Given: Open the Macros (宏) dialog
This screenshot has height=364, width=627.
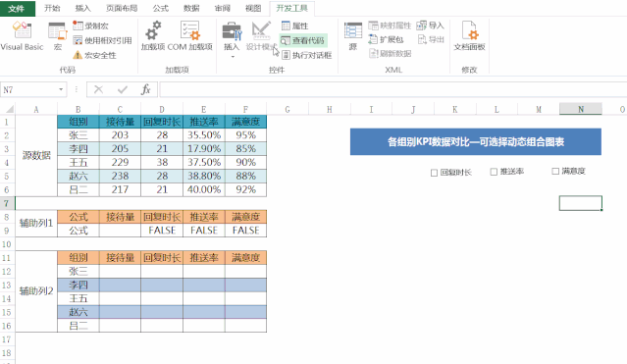Looking at the screenshot, I should [x=58, y=36].
